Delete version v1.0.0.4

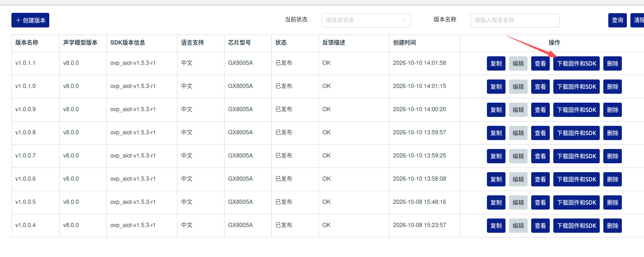pyautogui.click(x=612, y=226)
